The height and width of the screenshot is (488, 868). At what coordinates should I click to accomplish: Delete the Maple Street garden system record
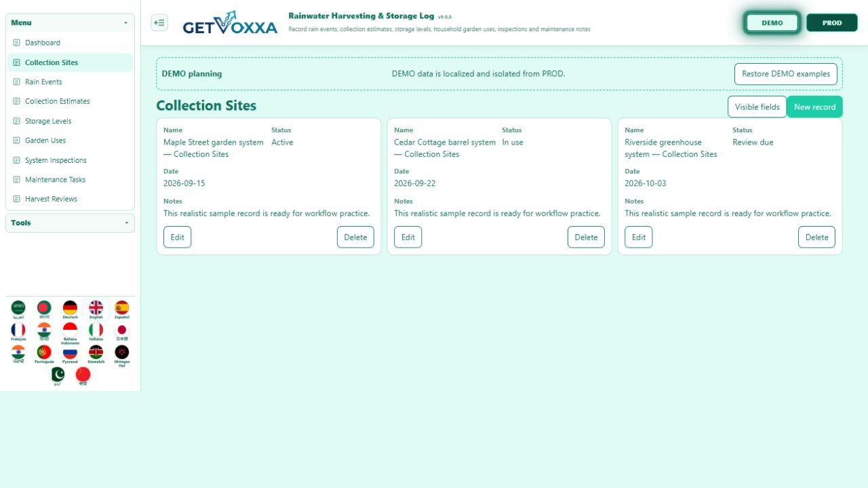tap(355, 237)
